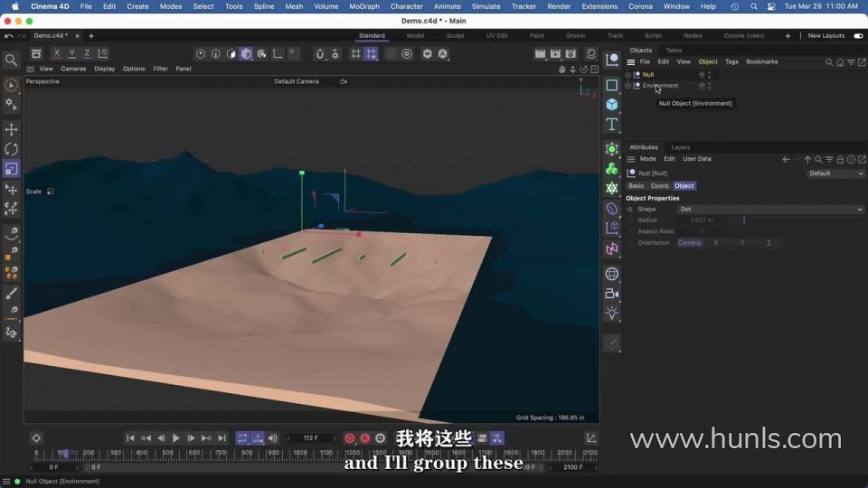Switch to the Coord. tab
Image resolution: width=868 pixels, height=488 pixels.
[660, 185]
